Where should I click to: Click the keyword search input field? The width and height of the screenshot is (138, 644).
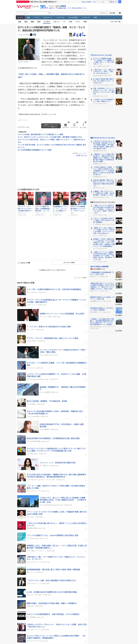pos(32,13)
